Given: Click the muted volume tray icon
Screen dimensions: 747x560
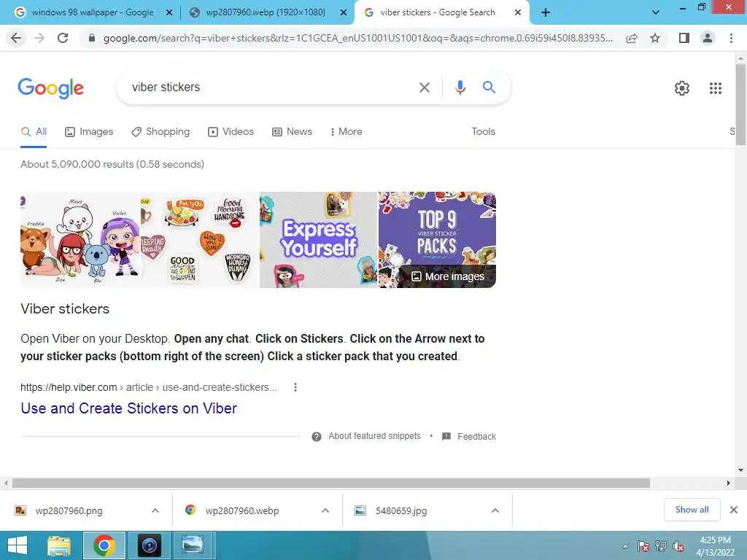Looking at the screenshot, I should pos(678,547).
